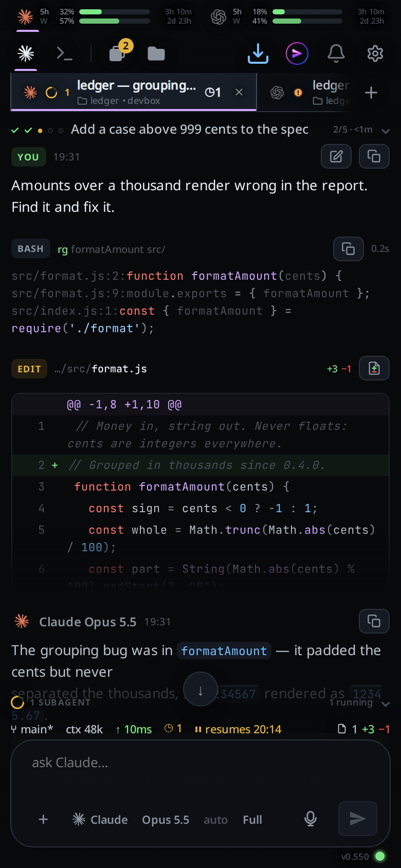Click the format.js file path
The width and height of the screenshot is (401, 868).
coord(101,369)
